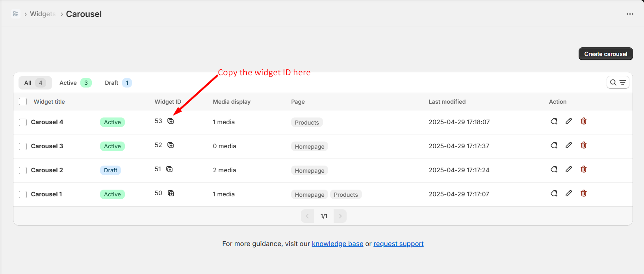Edit Carousel 4 with pencil icon
The image size is (644, 274).
pyautogui.click(x=568, y=121)
